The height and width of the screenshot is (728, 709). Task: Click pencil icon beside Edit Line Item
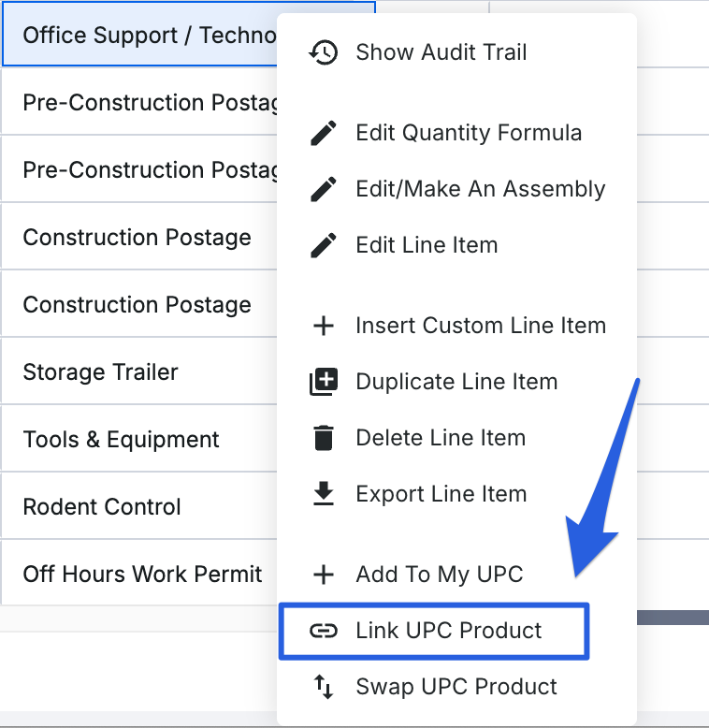pos(323,245)
